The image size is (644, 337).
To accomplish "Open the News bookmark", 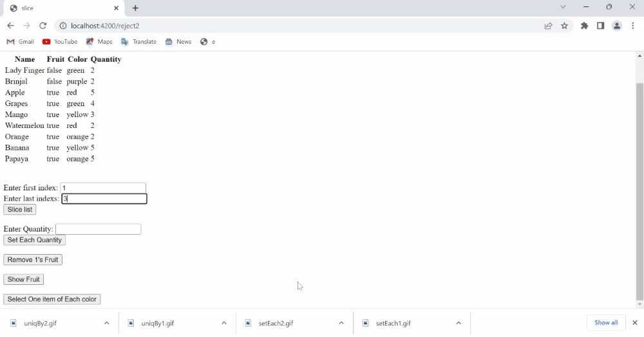I will 178,41.
